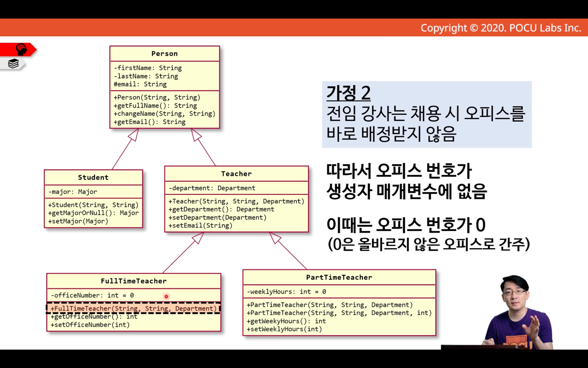Click '+getFullName(): String' method
This screenshot has width=588, height=368.
155,106
